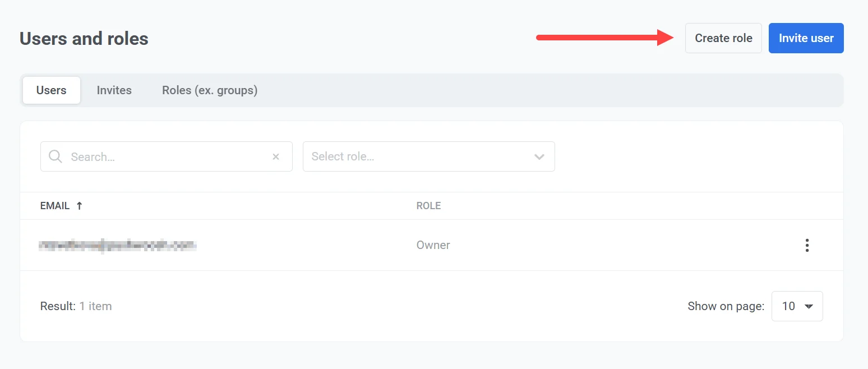
Task: Select the blurred email address in the user row
Action: (118, 245)
